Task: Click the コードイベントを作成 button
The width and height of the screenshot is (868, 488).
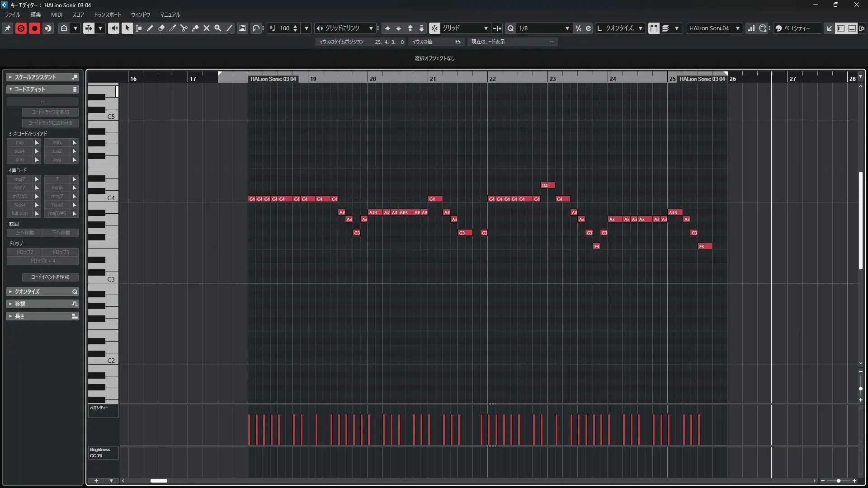Action: [50, 277]
